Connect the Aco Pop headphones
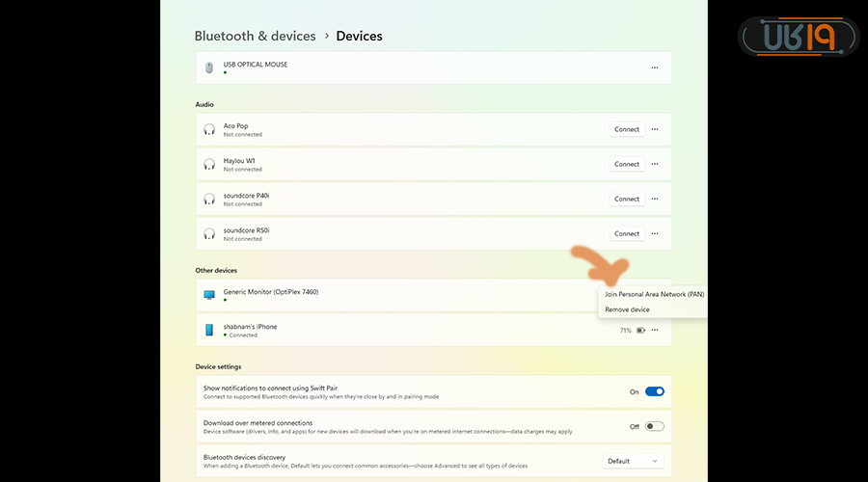Screen dimensions: 868x482 coord(627,129)
